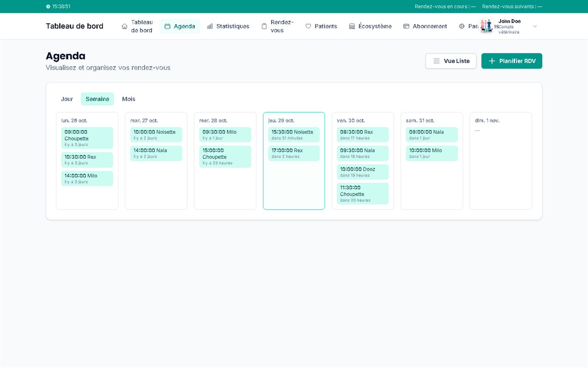The width and height of the screenshot is (588, 368).
Task: Click the John Doe profile avatar
Action: [x=486, y=26]
